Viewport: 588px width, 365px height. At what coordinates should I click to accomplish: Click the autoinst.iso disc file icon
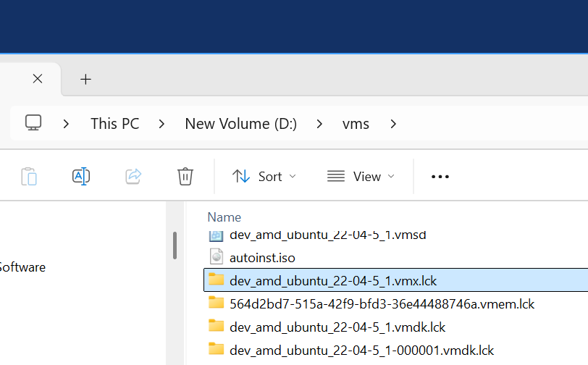click(217, 257)
